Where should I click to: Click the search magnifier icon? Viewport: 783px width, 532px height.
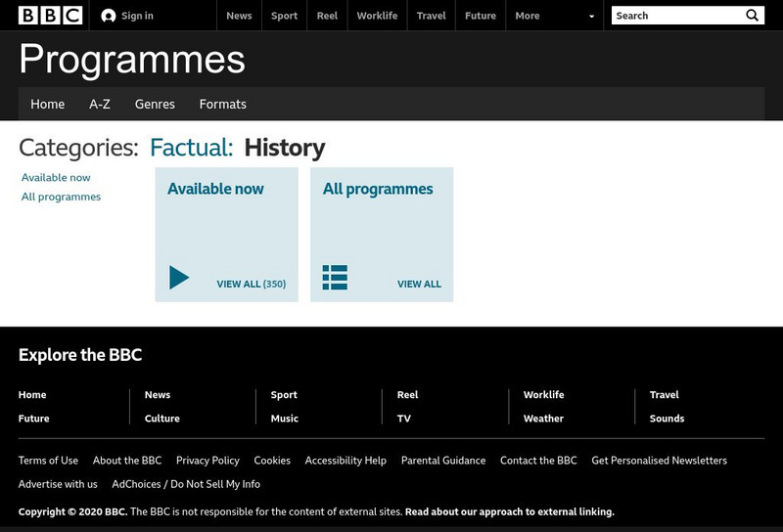(x=752, y=16)
